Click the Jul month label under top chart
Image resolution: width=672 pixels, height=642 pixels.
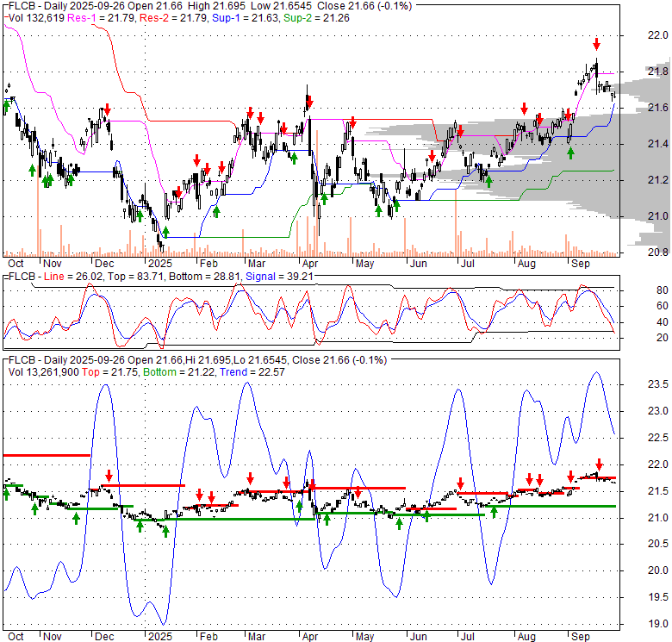tap(467, 264)
